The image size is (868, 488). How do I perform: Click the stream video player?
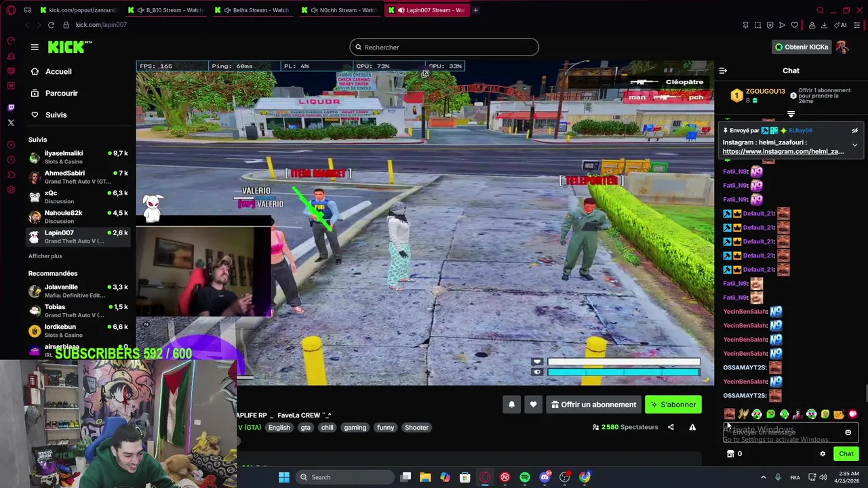point(425,223)
